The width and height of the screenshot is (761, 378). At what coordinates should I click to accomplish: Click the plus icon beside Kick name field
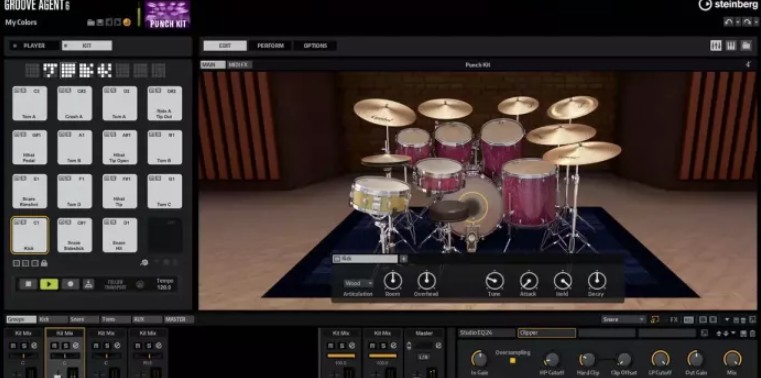pyautogui.click(x=403, y=259)
